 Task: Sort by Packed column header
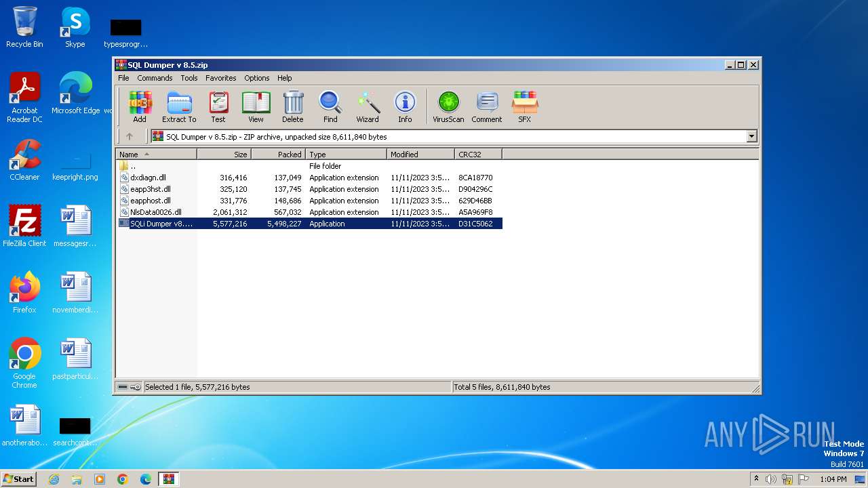tap(279, 155)
